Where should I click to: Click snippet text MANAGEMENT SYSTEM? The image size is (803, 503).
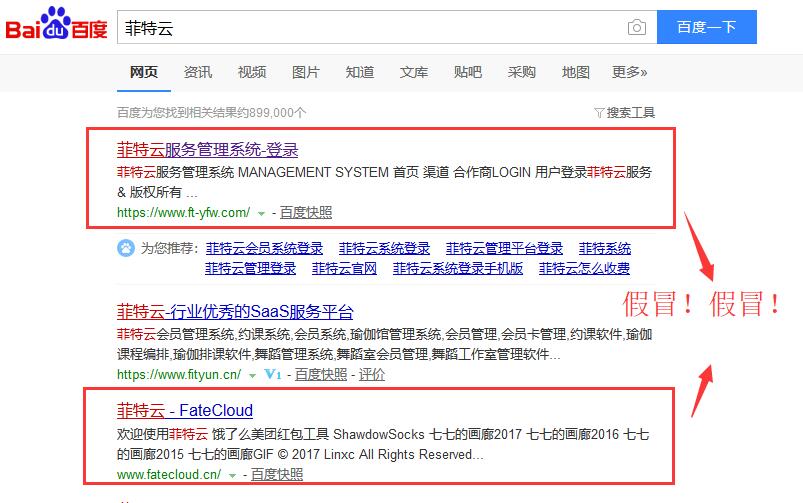pyautogui.click(x=313, y=172)
